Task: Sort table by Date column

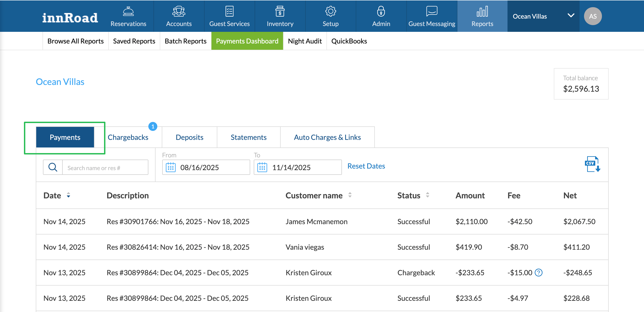Action: 68,195
